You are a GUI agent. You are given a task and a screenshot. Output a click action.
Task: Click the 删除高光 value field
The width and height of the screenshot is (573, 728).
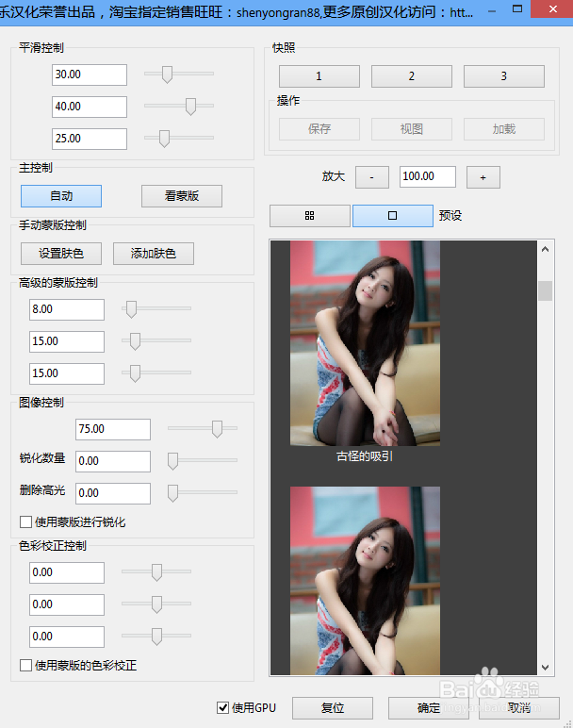[113, 493]
